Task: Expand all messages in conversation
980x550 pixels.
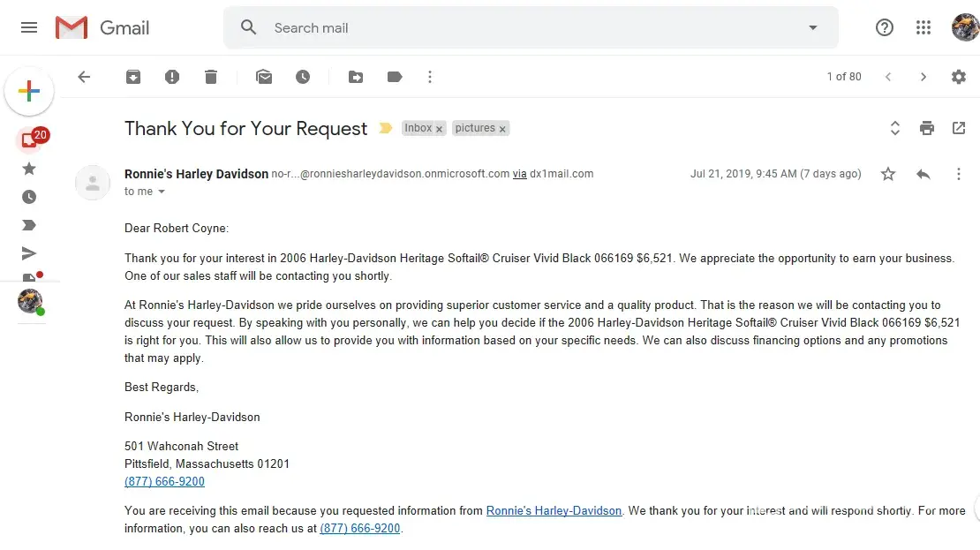Action: coord(894,128)
